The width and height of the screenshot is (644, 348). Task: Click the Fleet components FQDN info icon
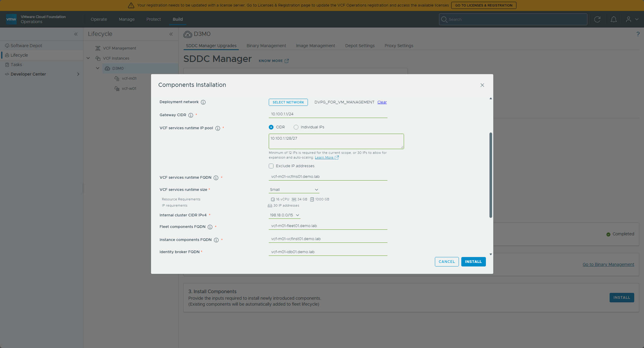[210, 227]
